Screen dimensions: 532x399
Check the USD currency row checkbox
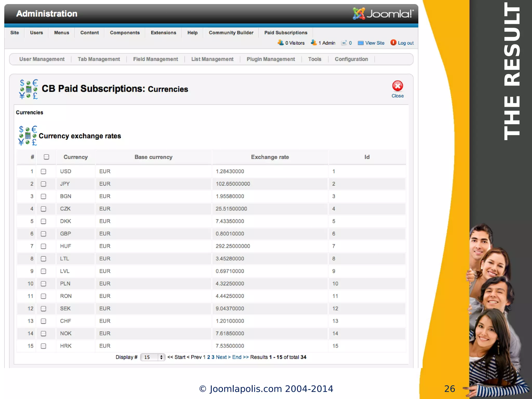(x=43, y=171)
